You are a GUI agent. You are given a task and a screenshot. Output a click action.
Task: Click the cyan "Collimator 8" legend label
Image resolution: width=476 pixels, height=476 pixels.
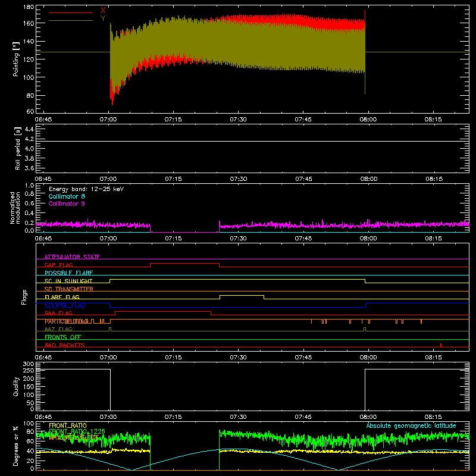point(67,196)
